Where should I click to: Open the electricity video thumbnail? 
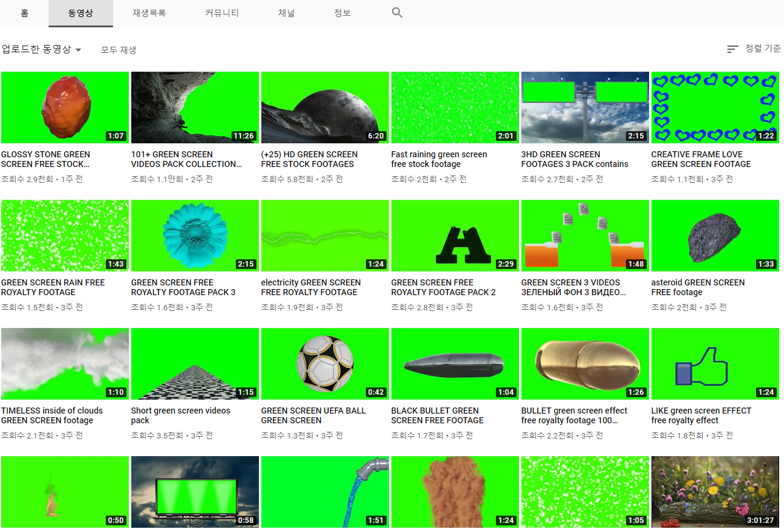click(x=325, y=236)
